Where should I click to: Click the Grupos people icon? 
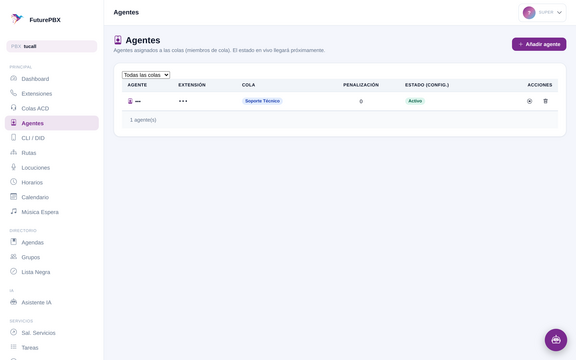[14, 256]
